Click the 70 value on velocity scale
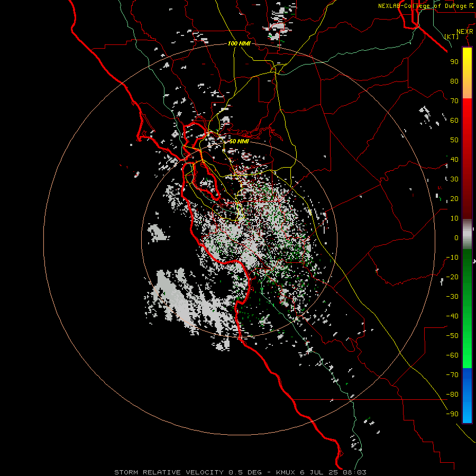Screen dimensions: 476x476 [454, 101]
